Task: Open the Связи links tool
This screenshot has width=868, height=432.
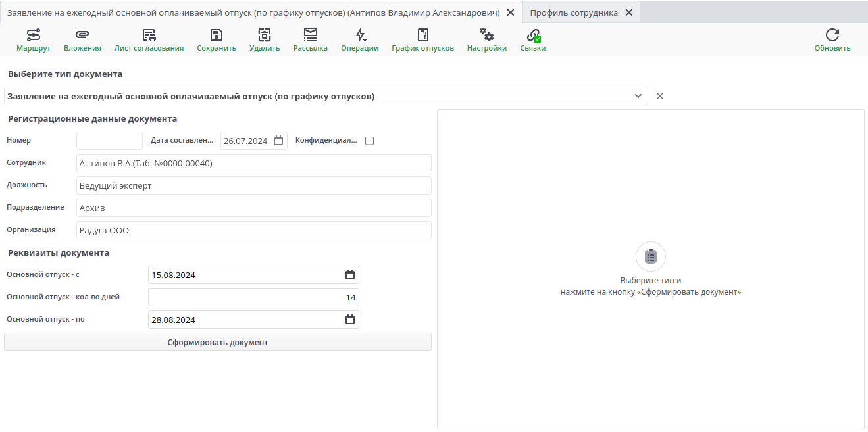Action: [532, 40]
